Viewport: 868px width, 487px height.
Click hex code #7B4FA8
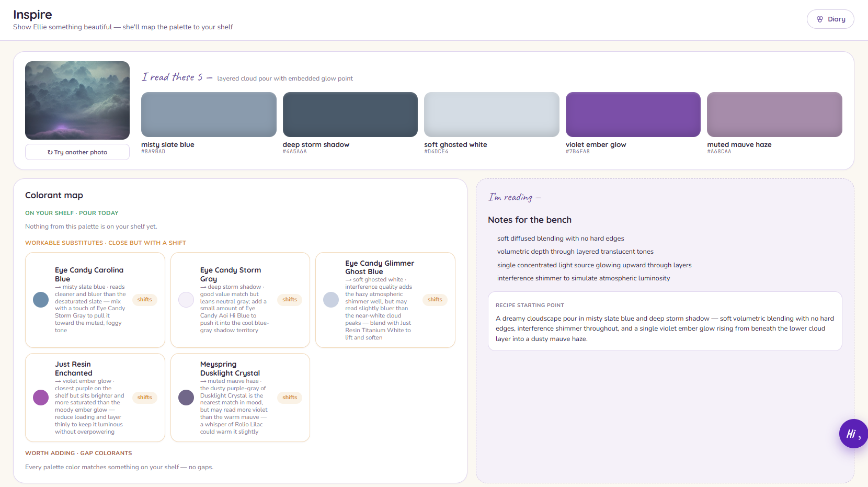click(x=578, y=152)
